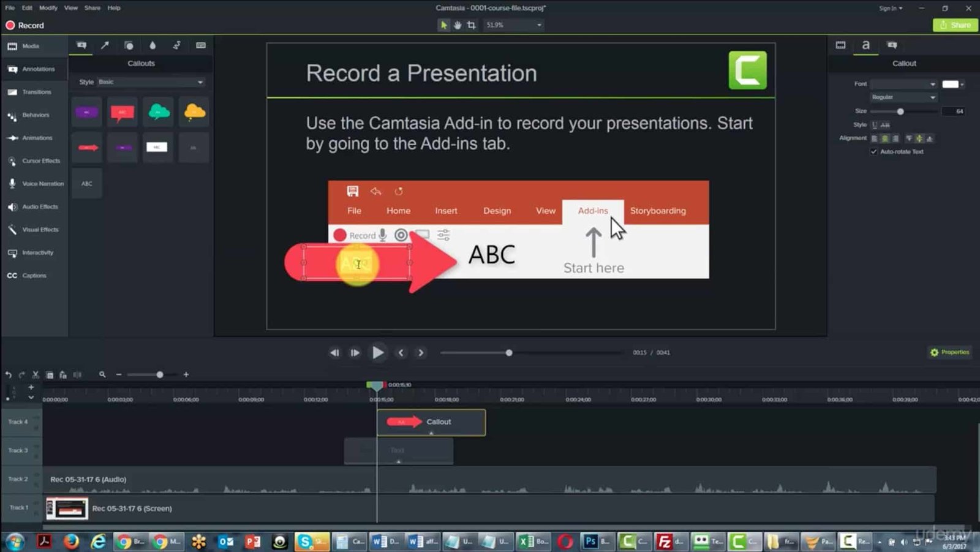This screenshot has height=552, width=980.
Task: Toggle strikethrough text style
Action: [885, 125]
